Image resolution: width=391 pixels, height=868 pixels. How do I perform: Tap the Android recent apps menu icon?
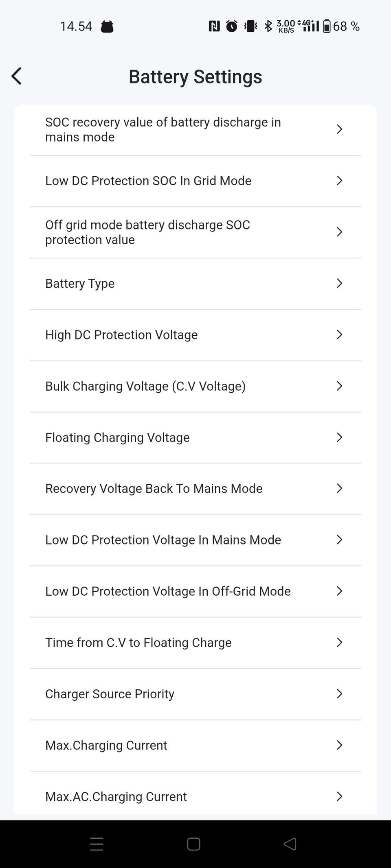tap(97, 844)
